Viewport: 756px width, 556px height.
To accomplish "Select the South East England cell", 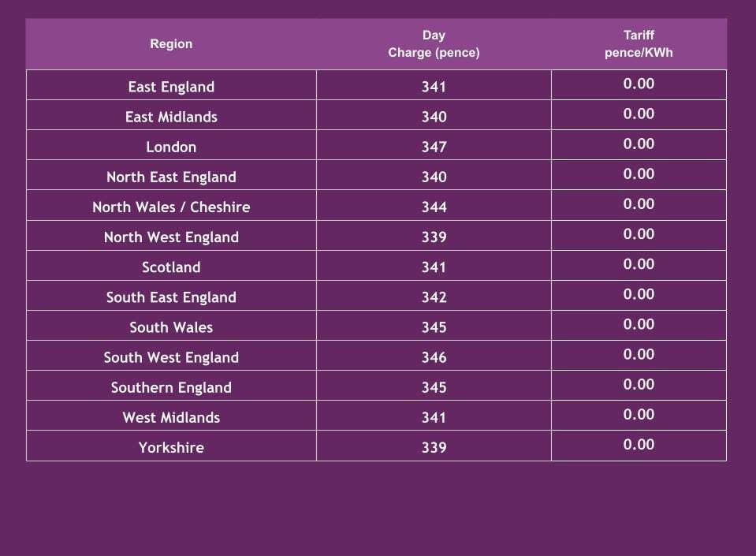I will click(x=171, y=297).
